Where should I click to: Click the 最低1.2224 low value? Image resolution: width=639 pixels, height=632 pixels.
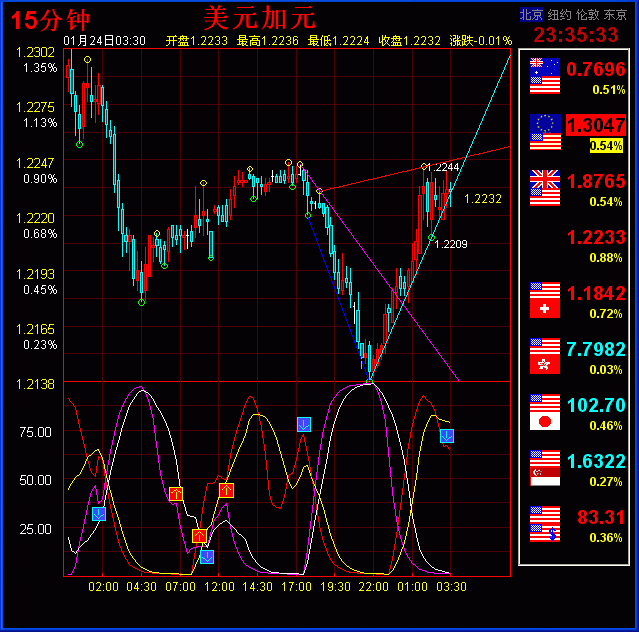click(x=339, y=41)
